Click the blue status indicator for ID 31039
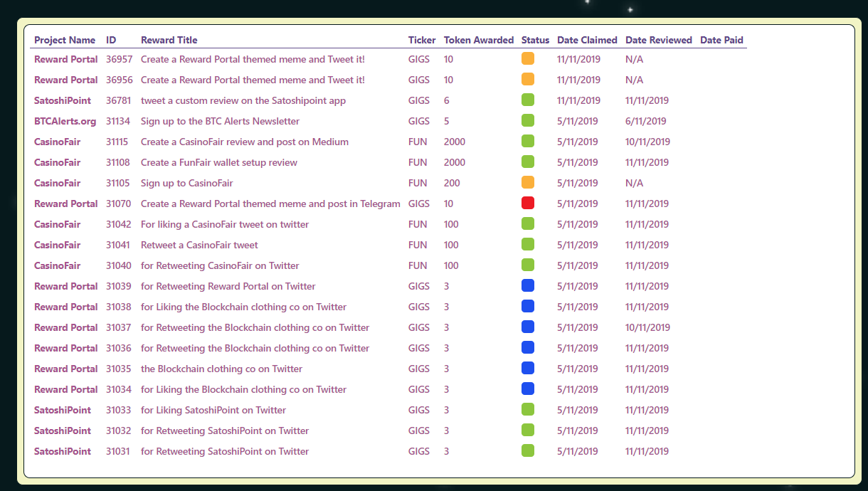This screenshot has height=491, width=868. pyautogui.click(x=528, y=286)
